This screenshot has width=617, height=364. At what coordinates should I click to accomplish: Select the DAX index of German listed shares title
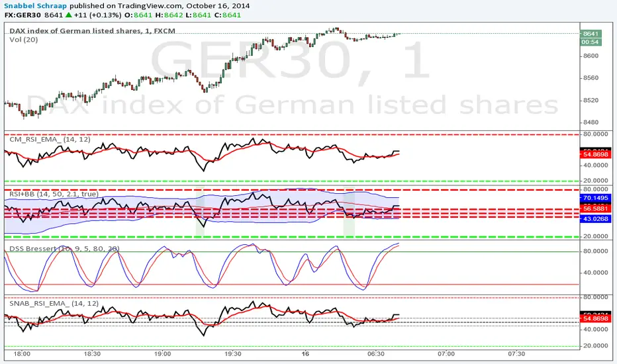93,30
